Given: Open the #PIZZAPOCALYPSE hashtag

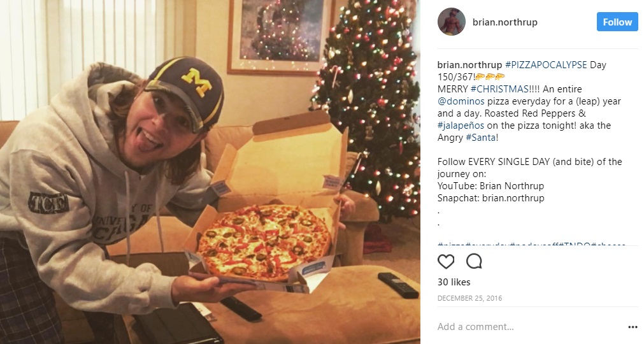Looking at the screenshot, I should [546, 65].
